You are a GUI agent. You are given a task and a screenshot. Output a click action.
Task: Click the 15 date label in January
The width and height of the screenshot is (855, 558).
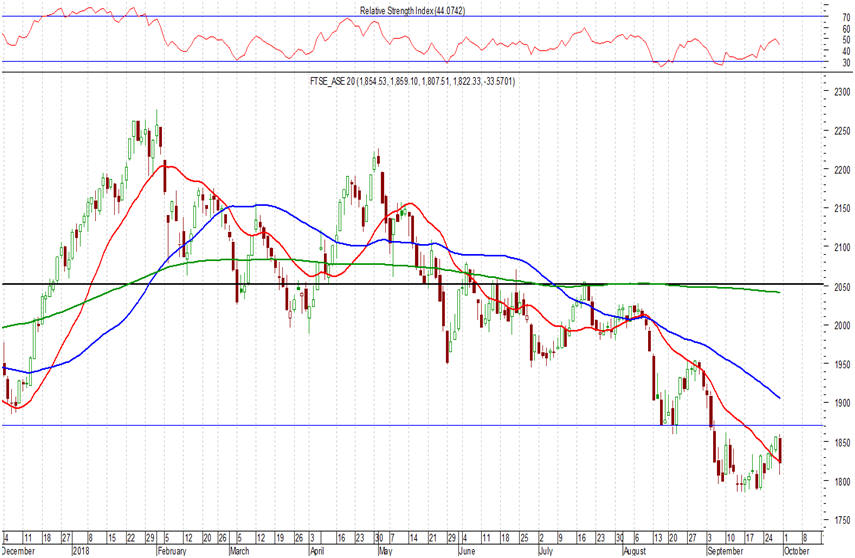[x=111, y=538]
